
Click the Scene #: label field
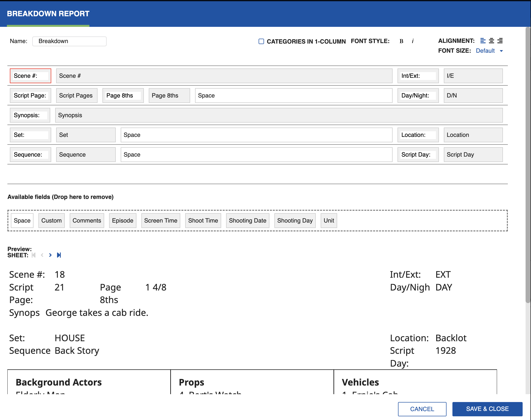coord(30,76)
